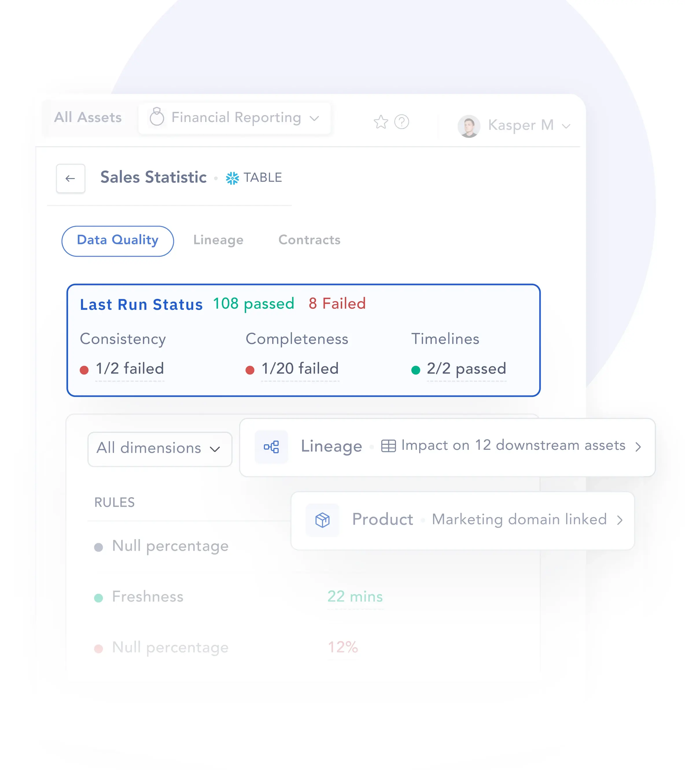Click the Lineage hierarchy icon in card
This screenshot has width=685, height=784.
(x=271, y=447)
